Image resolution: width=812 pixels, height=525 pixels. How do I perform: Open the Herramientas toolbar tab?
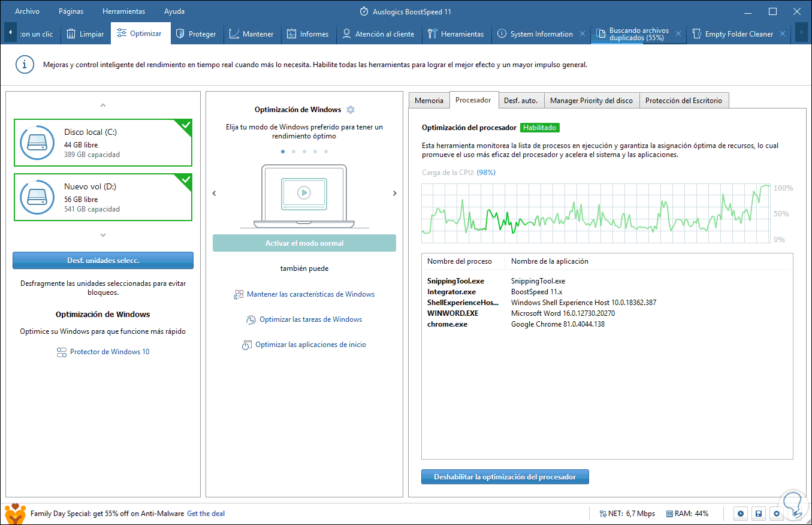(x=456, y=34)
